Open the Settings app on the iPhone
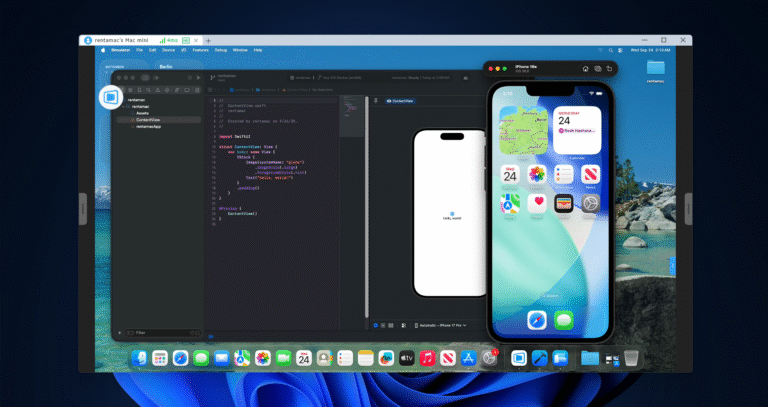This screenshot has height=407, width=768. [x=591, y=203]
